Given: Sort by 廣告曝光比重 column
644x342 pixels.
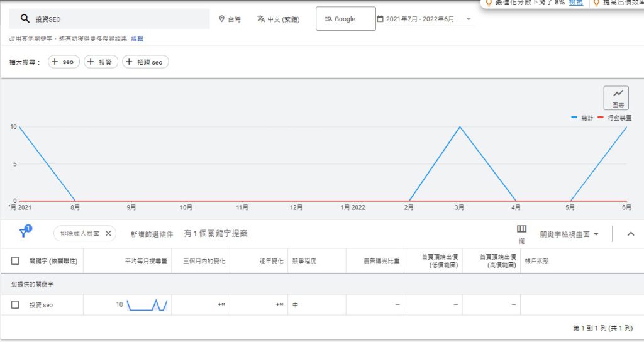Looking at the screenshot, I should 382,261.
